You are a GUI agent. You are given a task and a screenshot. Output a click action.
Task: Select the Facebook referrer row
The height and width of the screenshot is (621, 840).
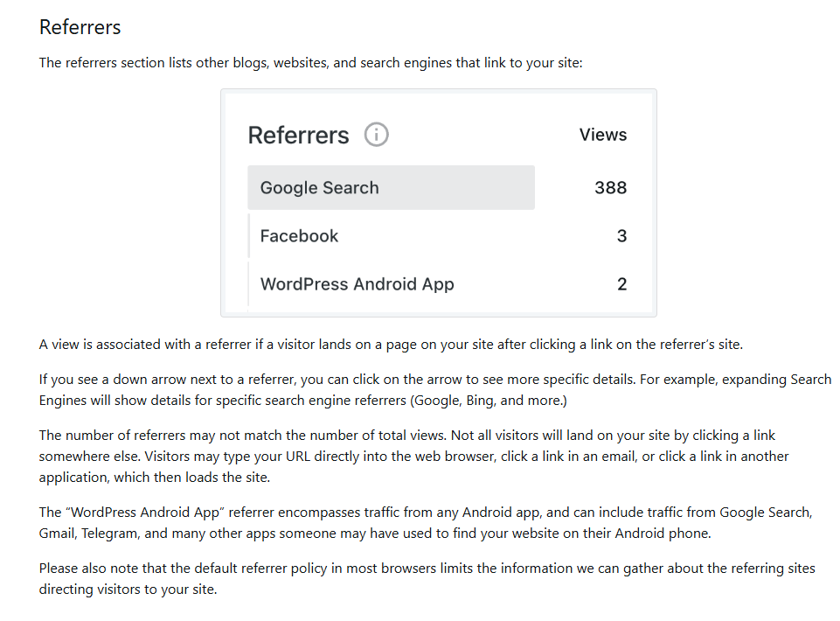[x=299, y=236]
